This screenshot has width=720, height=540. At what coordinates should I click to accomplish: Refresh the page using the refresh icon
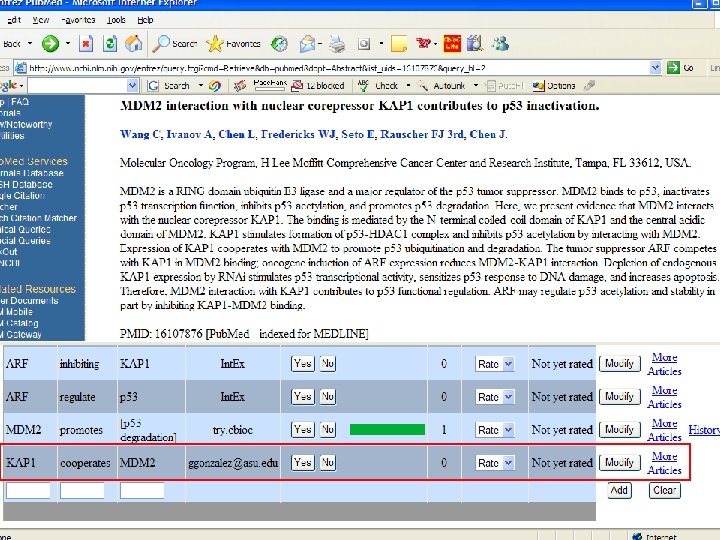(110, 44)
